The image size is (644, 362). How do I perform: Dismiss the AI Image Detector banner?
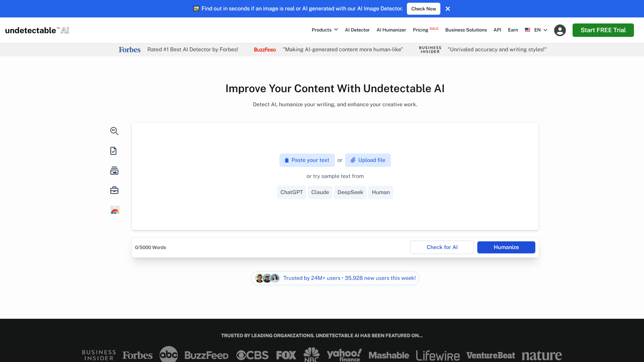tap(448, 9)
